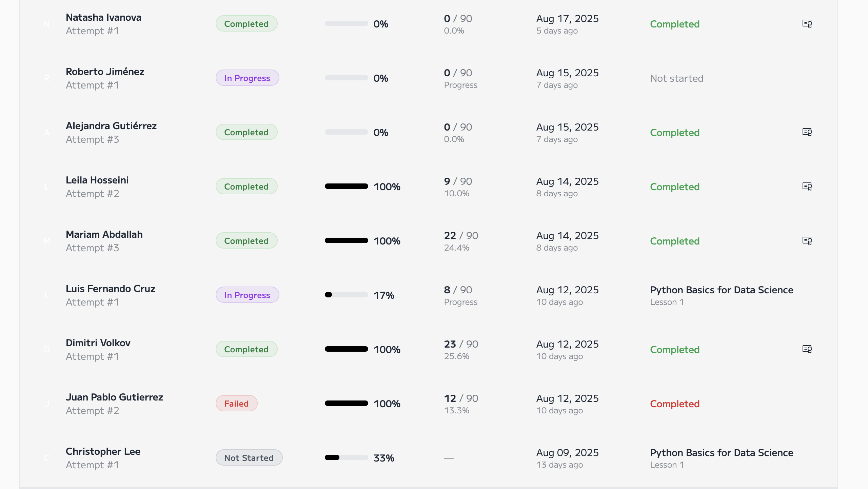Open Python Basics for Data Science for Luis Fernando

(722, 290)
